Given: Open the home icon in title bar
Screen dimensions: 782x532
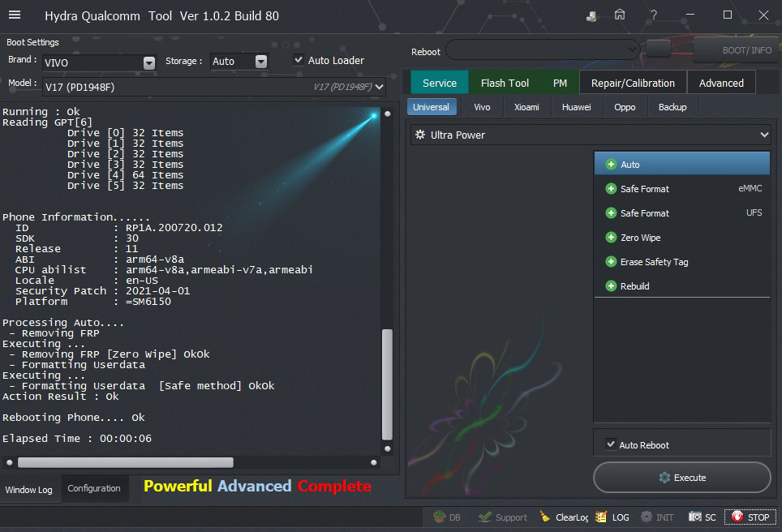Looking at the screenshot, I should click(620, 15).
